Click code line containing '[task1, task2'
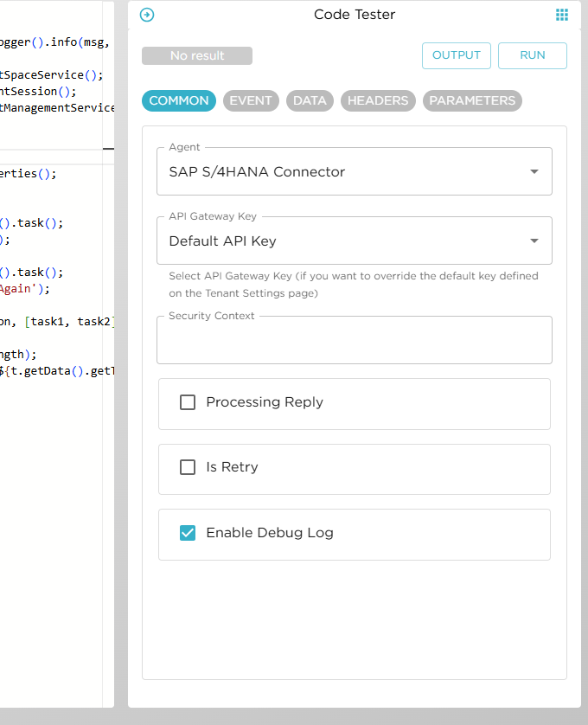The width and height of the screenshot is (588, 725). point(56,322)
